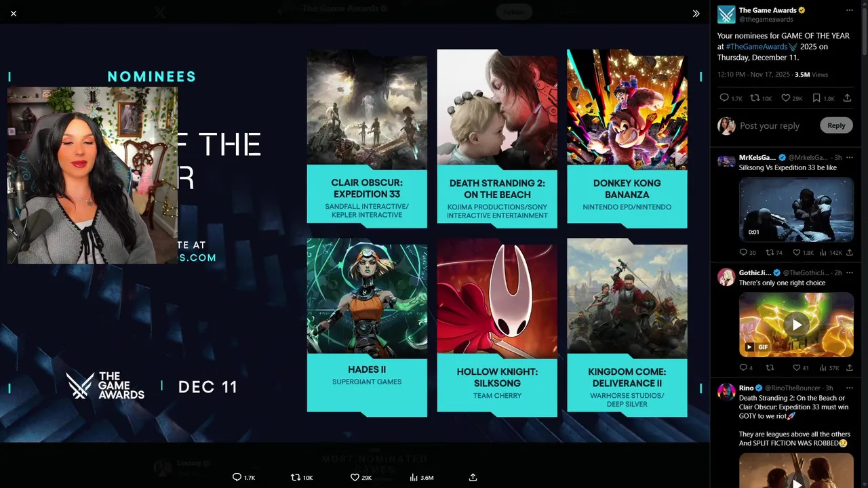Click the GOTY nominees image

point(355,232)
